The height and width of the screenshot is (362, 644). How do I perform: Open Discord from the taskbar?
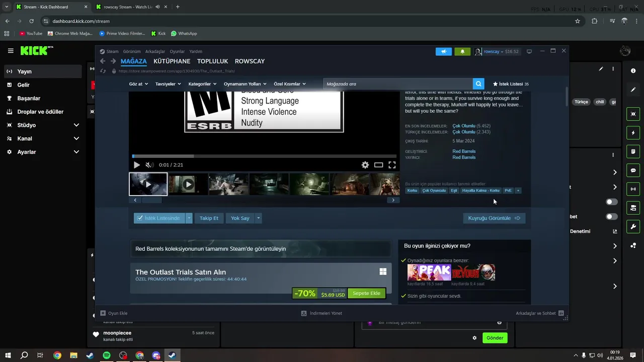click(156, 355)
